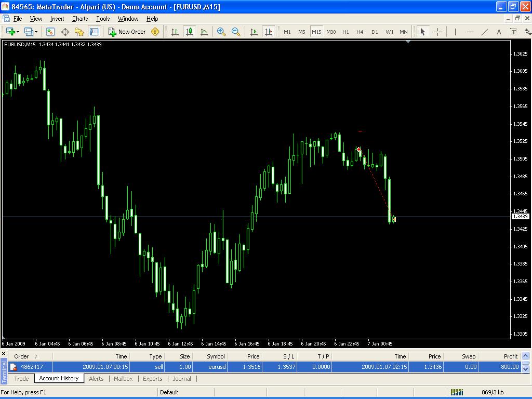Select the H4 timeframe
Viewport: 532px width, 399px height.
[x=360, y=32]
